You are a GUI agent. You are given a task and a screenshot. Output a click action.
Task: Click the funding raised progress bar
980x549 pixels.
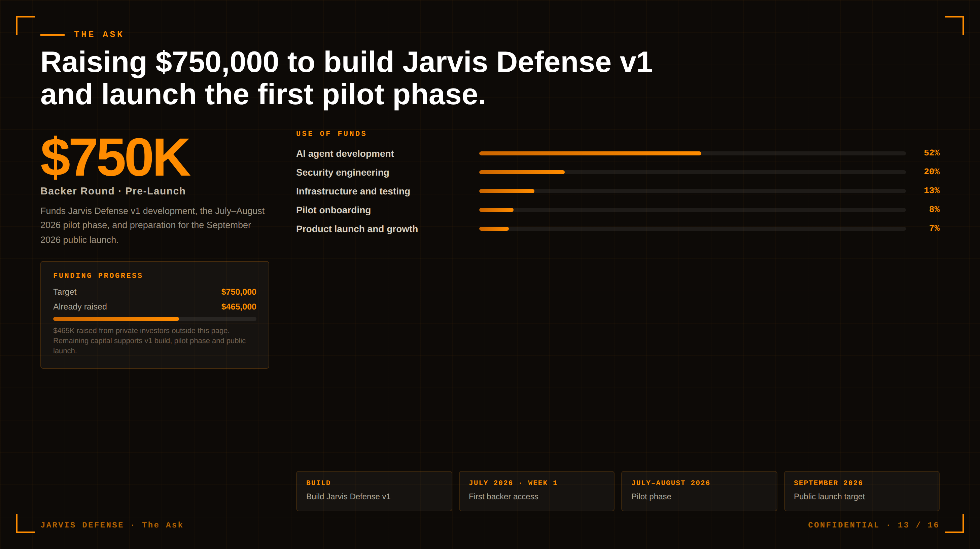click(155, 319)
